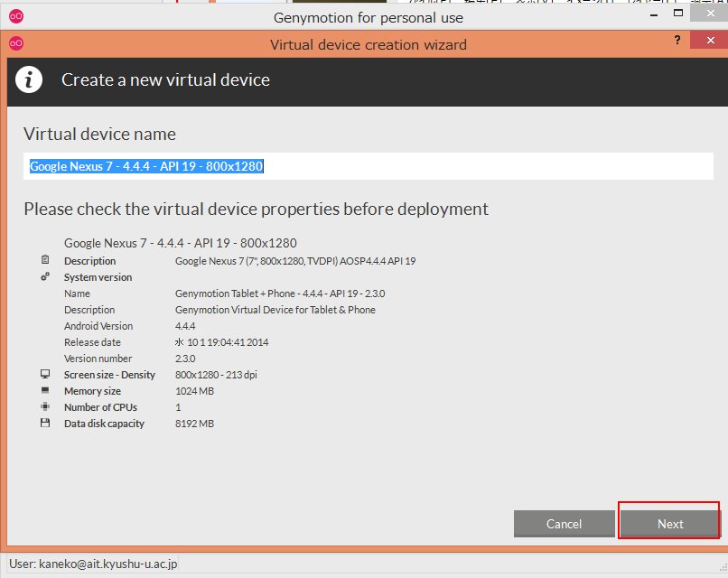Viewport: 728px width, 578px height.
Task: Click the 'Please check the virtual device properties' heading
Action: click(x=256, y=209)
